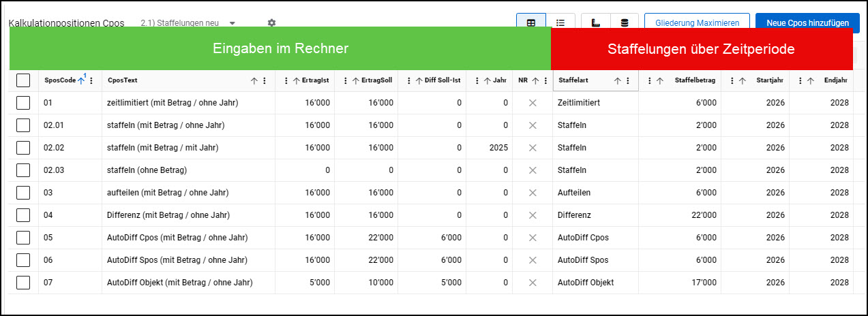Check the box for row 02.02
The width and height of the screenshot is (868, 316).
coord(23,148)
